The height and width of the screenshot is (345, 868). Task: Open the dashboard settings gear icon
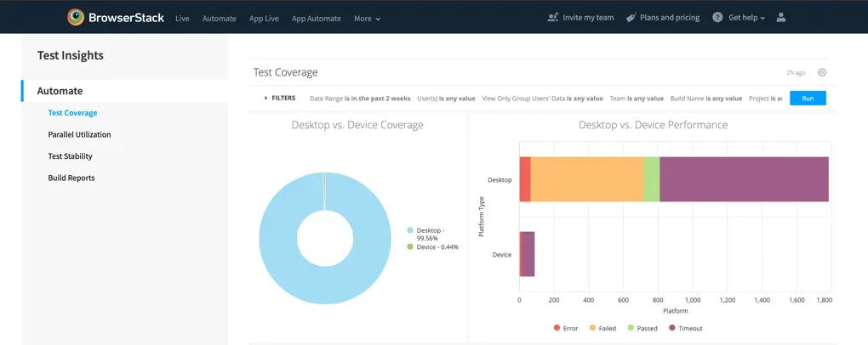pyautogui.click(x=822, y=73)
